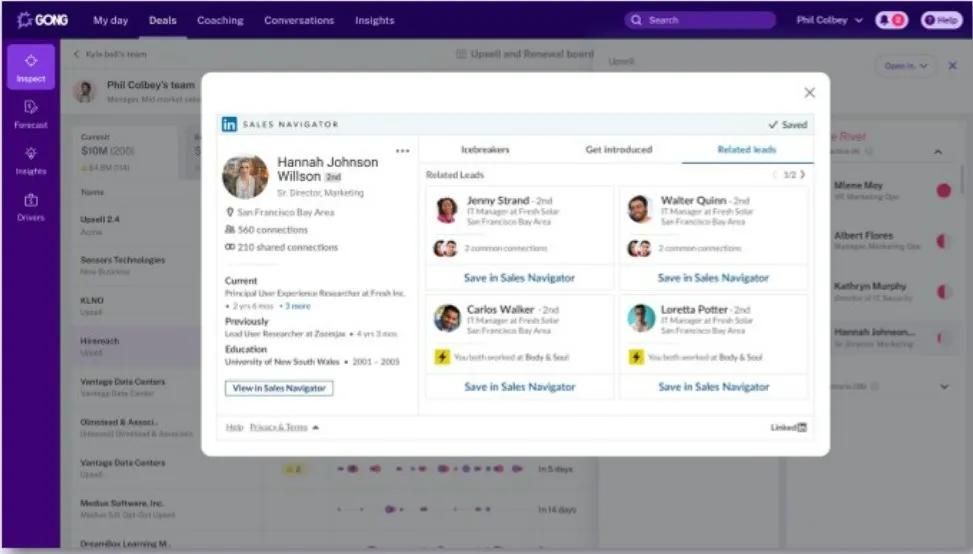Switch to the Icebreakers tab
973x554 pixels.
(x=485, y=150)
